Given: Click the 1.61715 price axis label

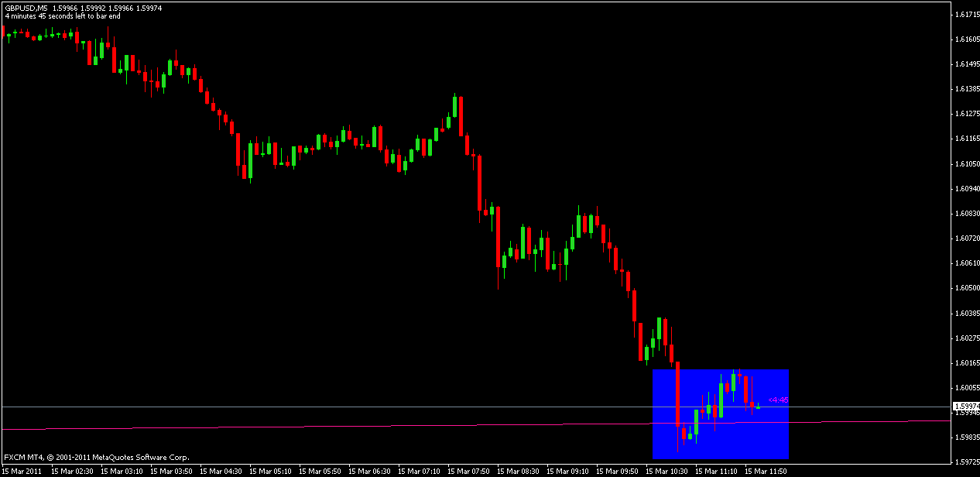Looking at the screenshot, I should pos(964,15).
